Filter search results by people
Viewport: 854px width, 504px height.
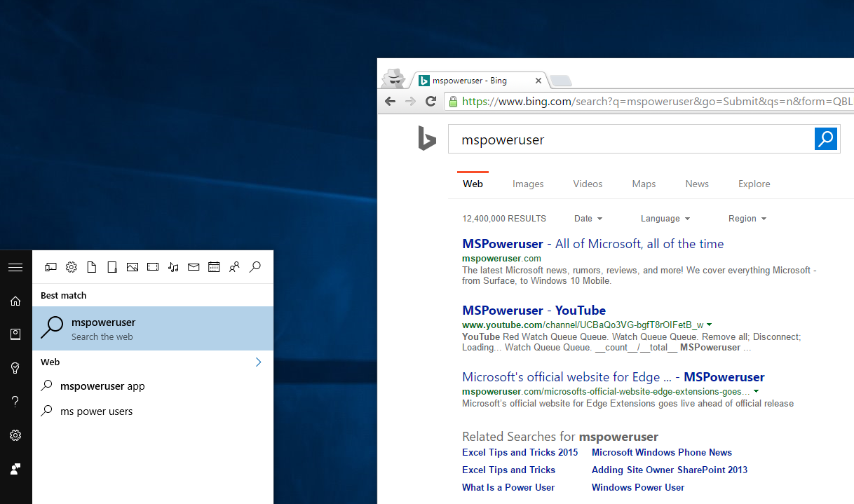[234, 267]
